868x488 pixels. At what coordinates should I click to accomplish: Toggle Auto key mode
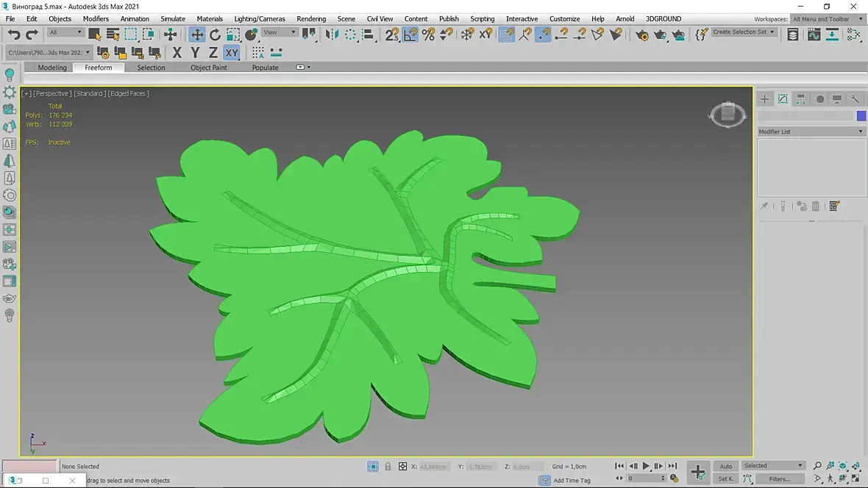(x=725, y=466)
